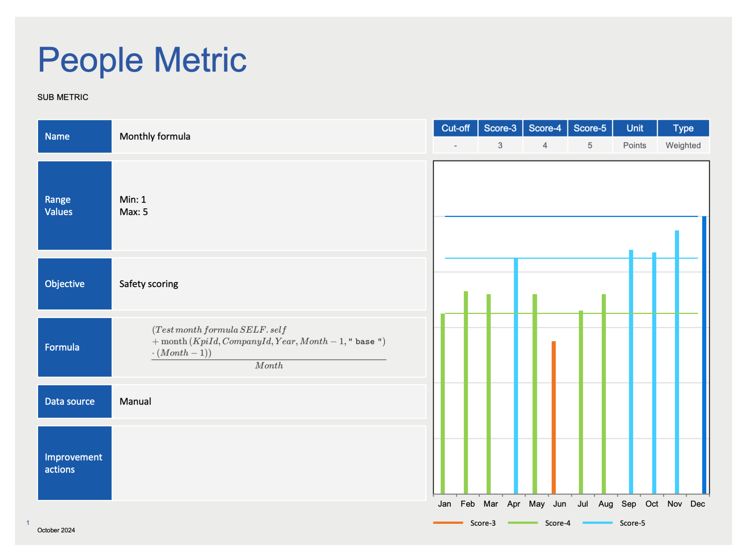Click the green Jul bar in chart
Screen dimensions: 747x560
(x=581, y=402)
